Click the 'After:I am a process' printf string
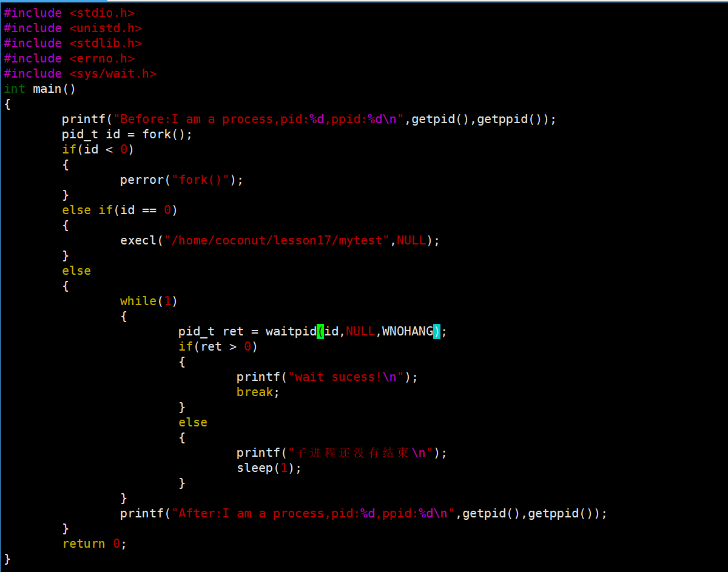Image resolution: width=728 pixels, height=572 pixels. point(313,513)
